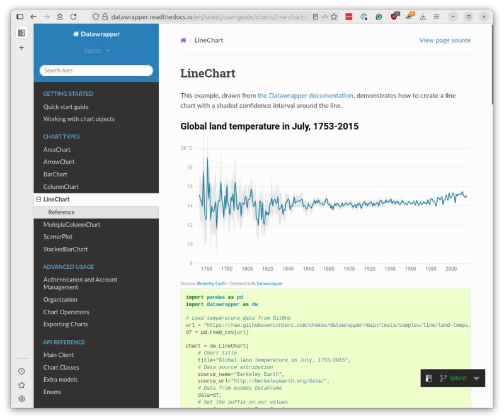
Task: Open the ColumnChart docs page
Action: (60, 187)
